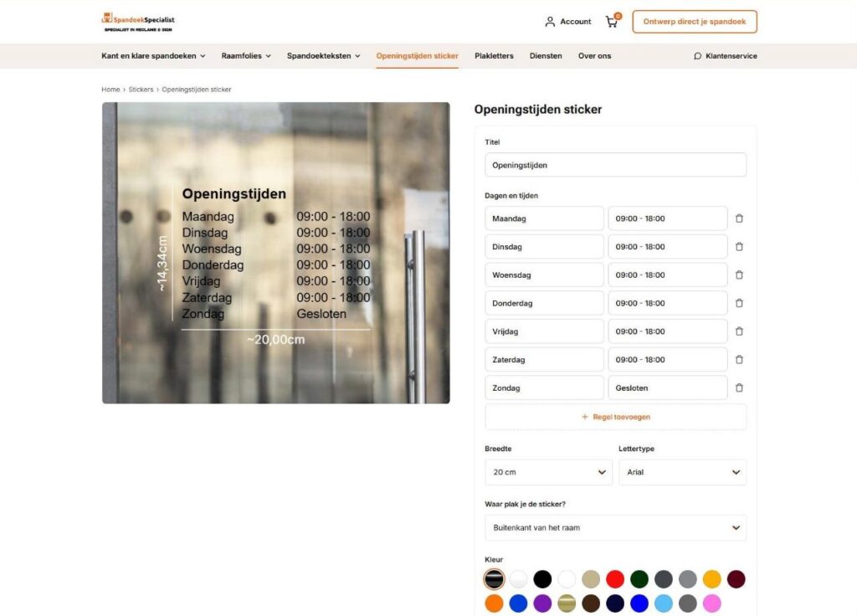Image resolution: width=857 pixels, height=616 pixels.
Task: Select the light blue color swatch
Action: click(664, 603)
